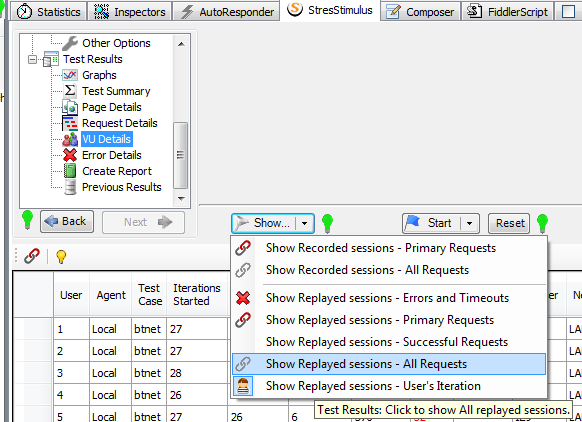Click green bulb next to Show dropdown
This screenshot has height=422, width=582.
[327, 223]
